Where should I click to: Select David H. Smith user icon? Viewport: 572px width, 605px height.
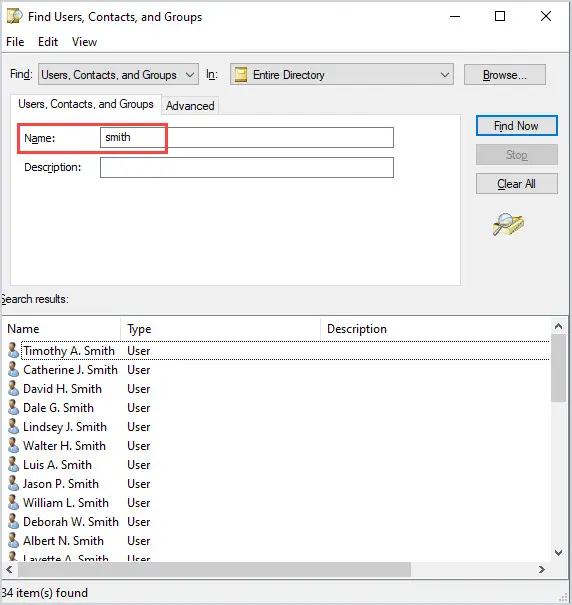click(13, 388)
